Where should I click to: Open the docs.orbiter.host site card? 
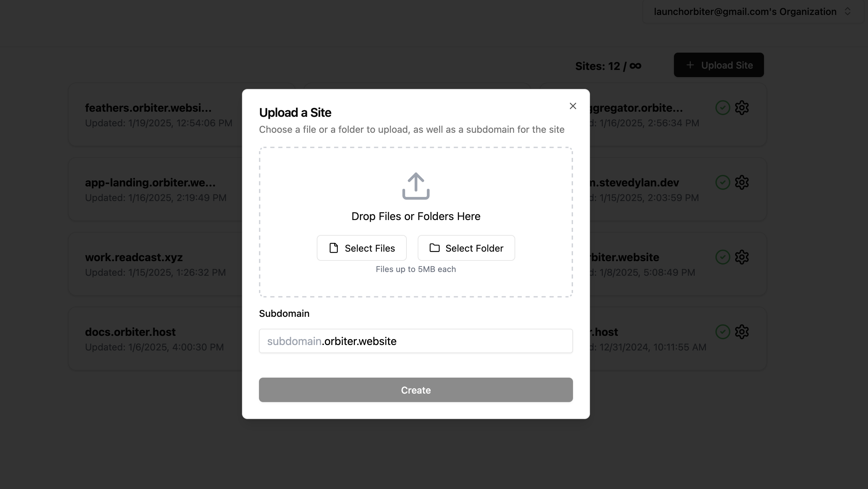[155, 339]
